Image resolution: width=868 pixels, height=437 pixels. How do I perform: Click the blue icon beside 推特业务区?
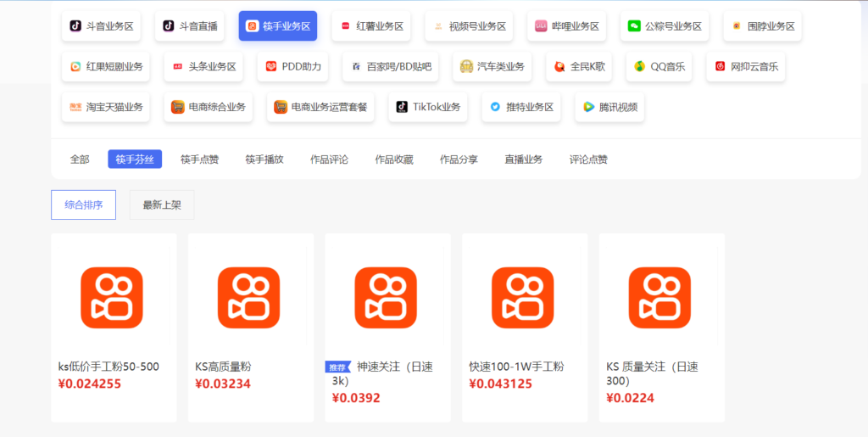[495, 108]
